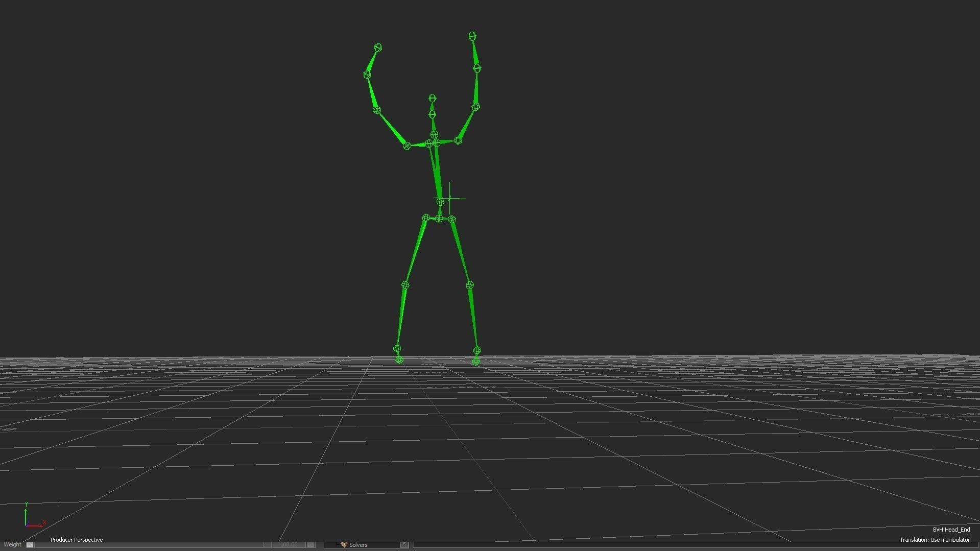
Task: Select the hand tip joint of viewer's right arm
Action: click(472, 36)
